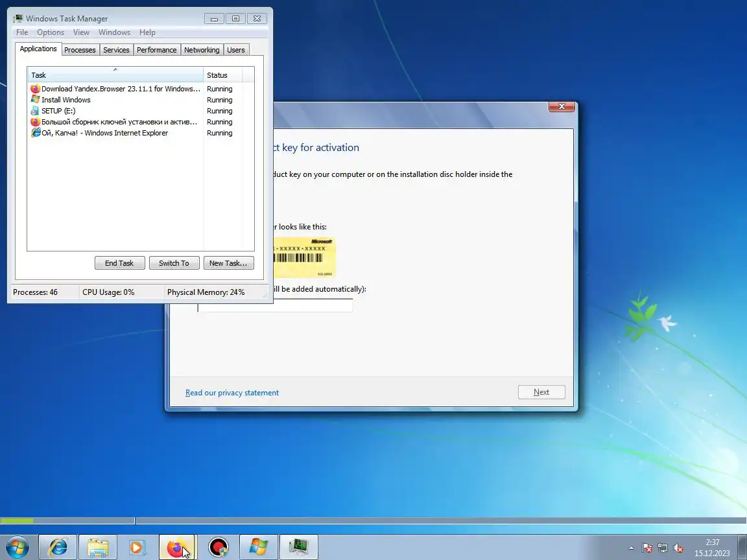This screenshot has width=747, height=560.
Task: Show hidden tray icons arrow
Action: point(631,548)
